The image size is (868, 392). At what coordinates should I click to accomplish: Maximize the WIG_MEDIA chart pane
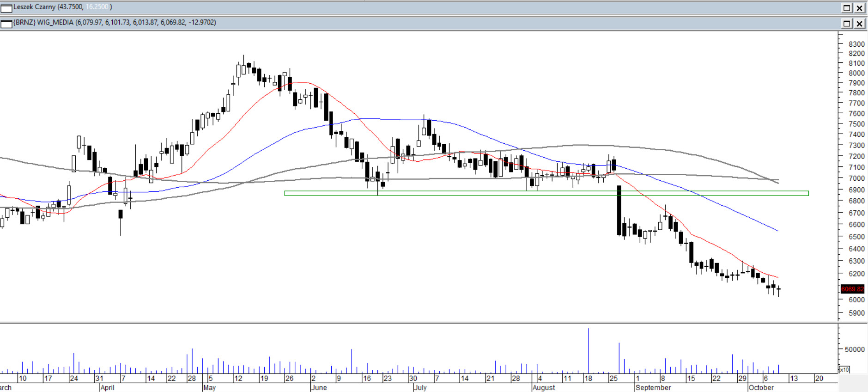coord(847,24)
